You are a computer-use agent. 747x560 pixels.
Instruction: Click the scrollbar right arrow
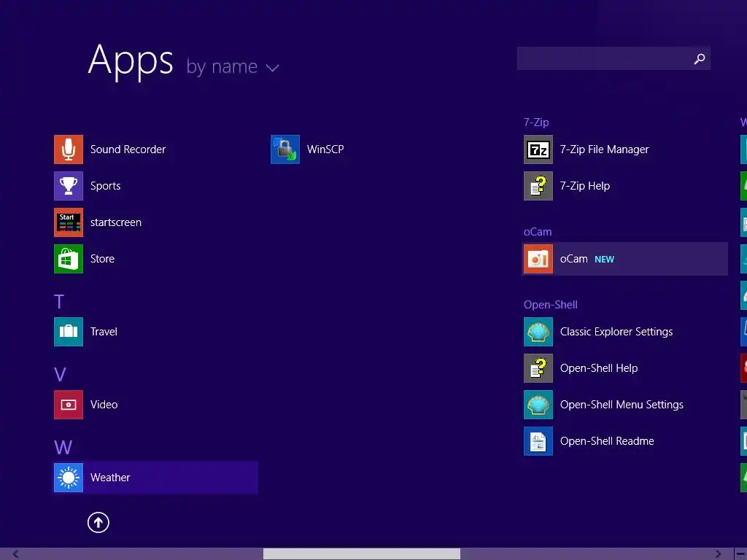[x=718, y=554]
